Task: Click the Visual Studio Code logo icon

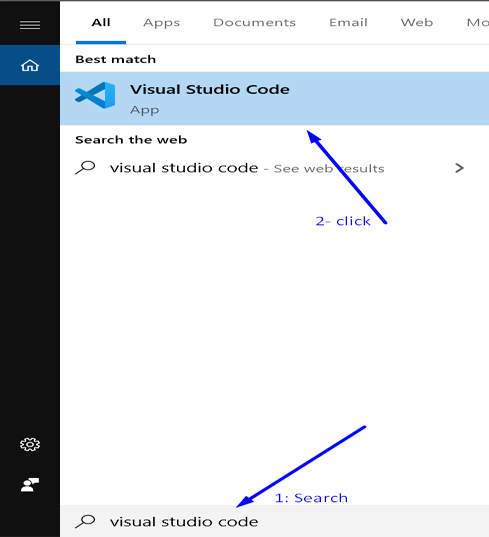Action: click(95, 95)
